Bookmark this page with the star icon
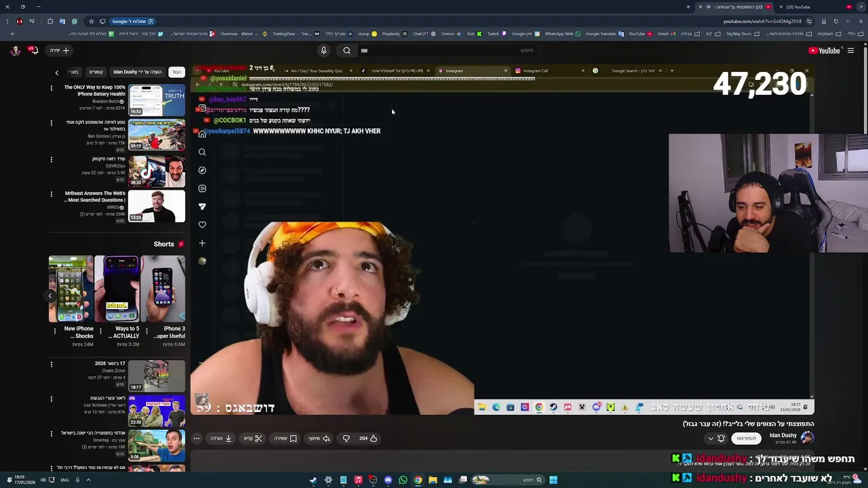868x488 pixels. pos(92,21)
